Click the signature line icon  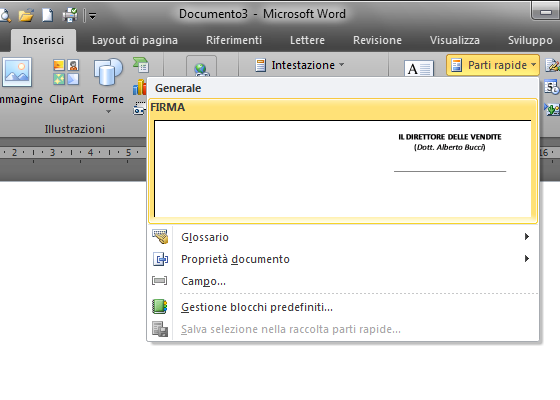tap(552, 65)
